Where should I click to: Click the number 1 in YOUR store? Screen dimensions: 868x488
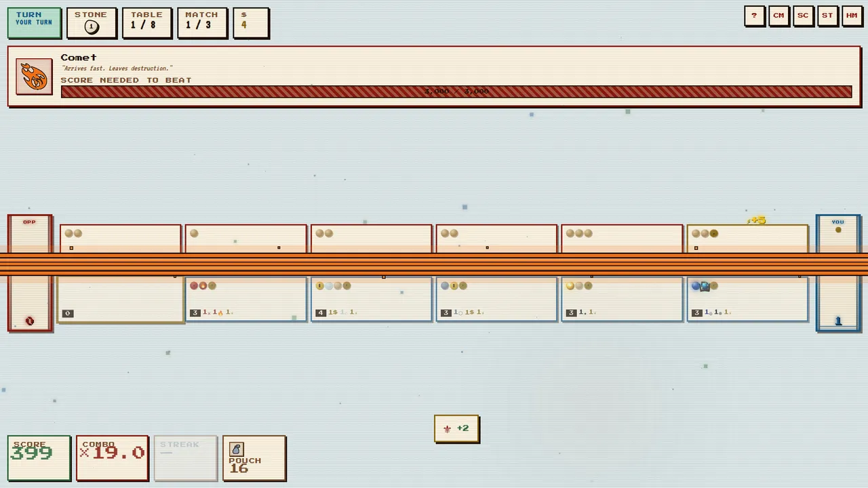coord(838,321)
